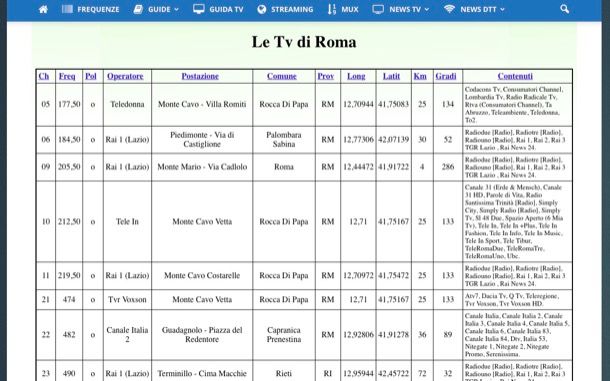Viewport: 610px width, 381px height.
Task: Click longitude value 12,44472
Action: tap(358, 167)
